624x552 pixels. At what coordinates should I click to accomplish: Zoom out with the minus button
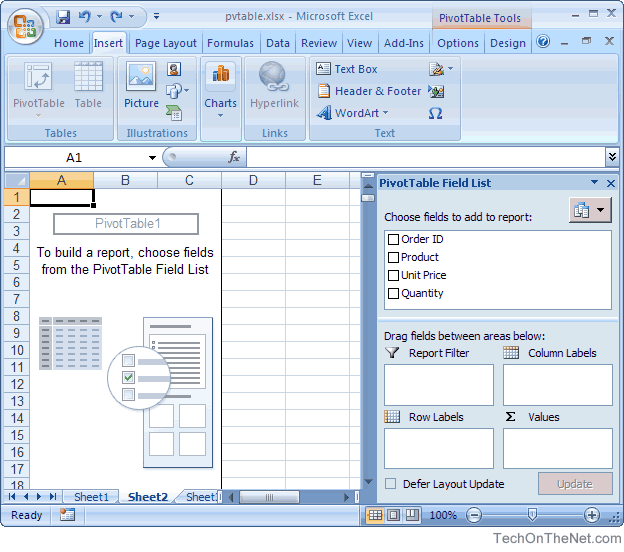pyautogui.click(x=474, y=515)
